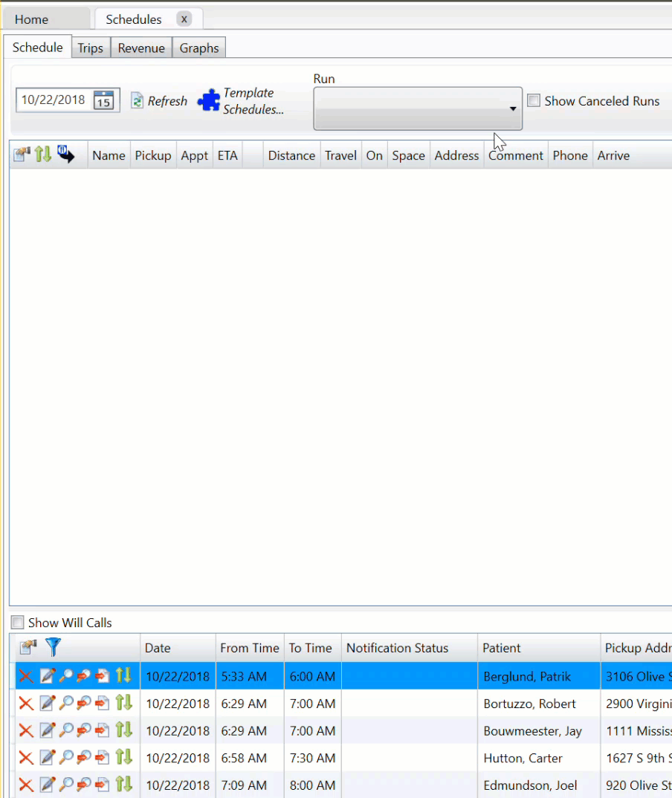Screen dimensions: 672x798
Task: Sort by the Pickup column header
Action: 153,155
